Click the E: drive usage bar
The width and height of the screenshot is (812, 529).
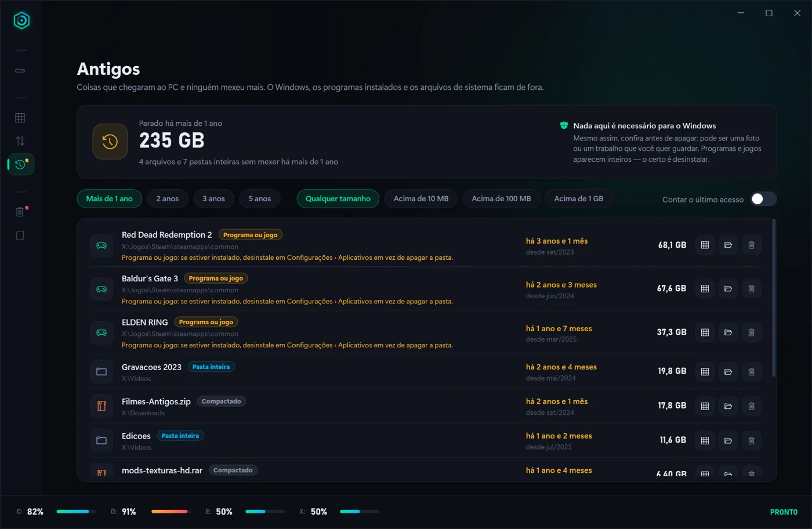265,512
